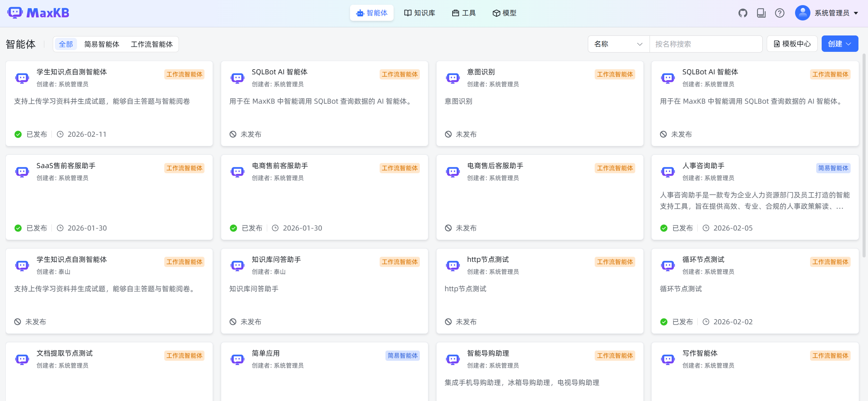Open the 创建 dropdown button
Screen dimensions: 868x401
coord(840,44)
